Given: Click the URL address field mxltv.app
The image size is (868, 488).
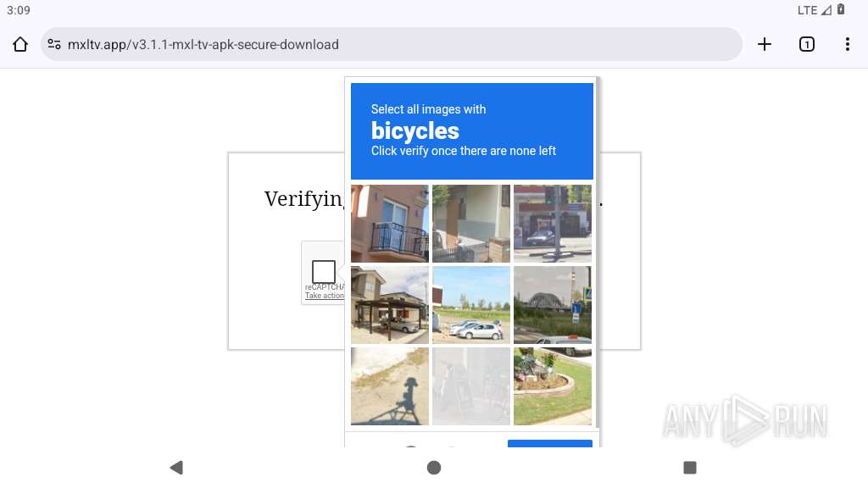Looking at the screenshot, I should click(391, 44).
